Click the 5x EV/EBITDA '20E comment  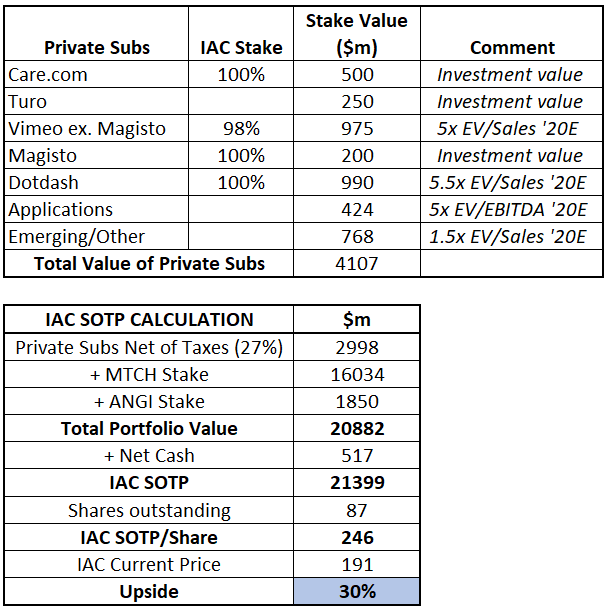pos(512,209)
